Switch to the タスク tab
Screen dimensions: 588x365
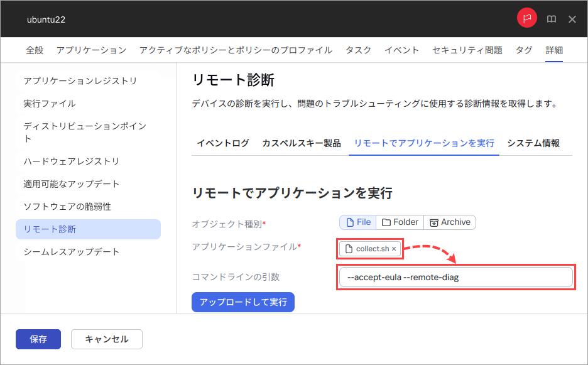coord(358,50)
